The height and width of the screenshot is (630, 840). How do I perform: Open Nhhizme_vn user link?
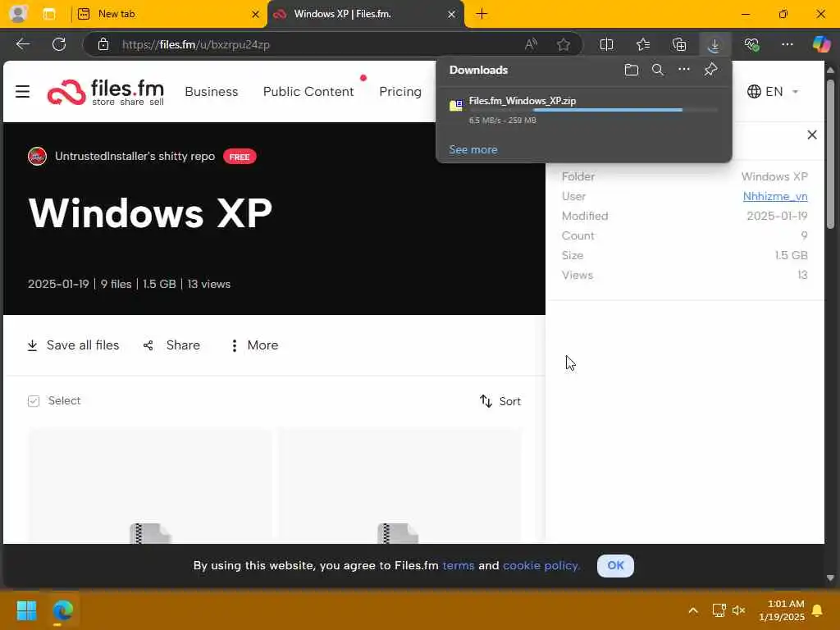tap(774, 197)
